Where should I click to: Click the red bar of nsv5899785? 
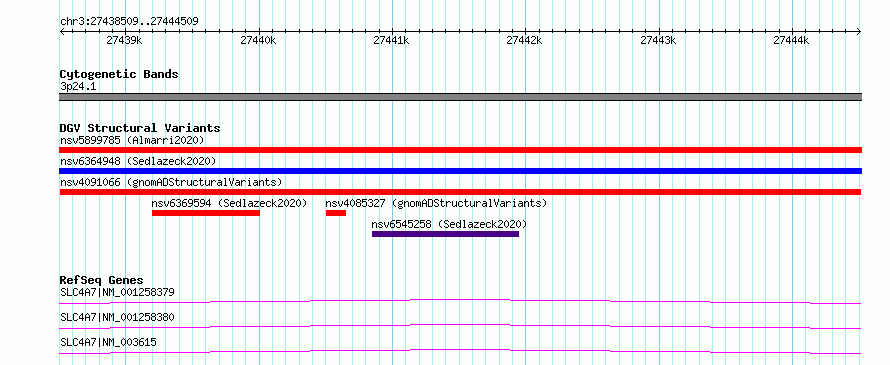(x=460, y=150)
